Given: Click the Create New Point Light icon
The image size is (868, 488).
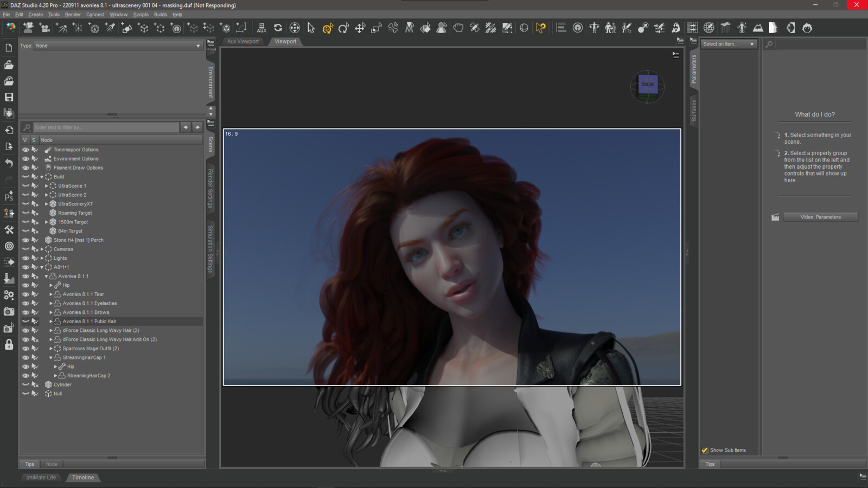Looking at the screenshot, I should click(78, 28).
